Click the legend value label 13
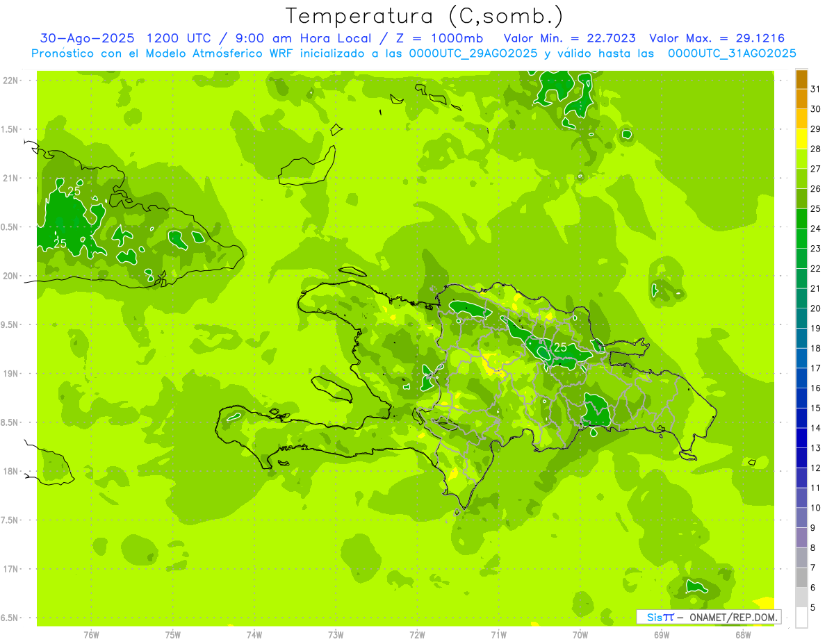834x644 pixels. 815,448
